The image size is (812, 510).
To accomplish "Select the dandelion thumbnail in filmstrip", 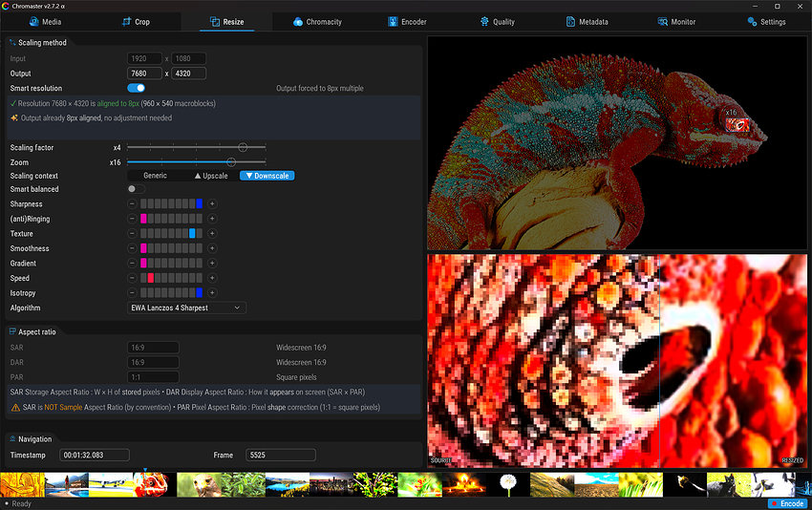I will (x=508, y=484).
